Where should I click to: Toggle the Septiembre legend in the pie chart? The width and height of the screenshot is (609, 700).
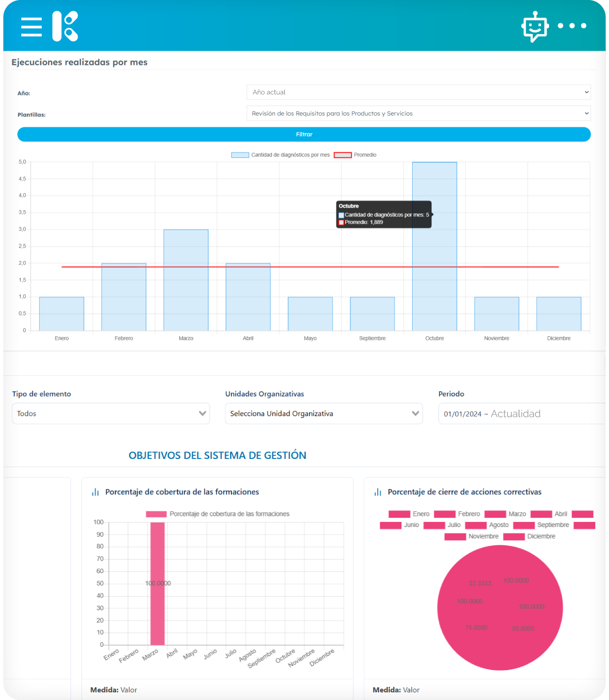541,526
